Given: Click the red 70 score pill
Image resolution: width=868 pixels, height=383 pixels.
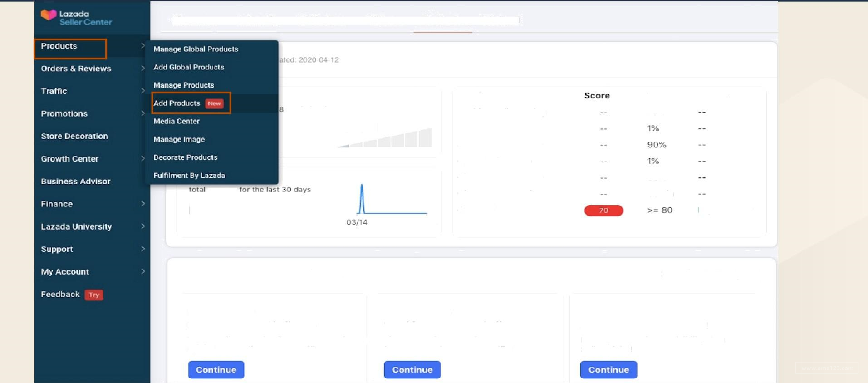Looking at the screenshot, I should click(x=603, y=211).
